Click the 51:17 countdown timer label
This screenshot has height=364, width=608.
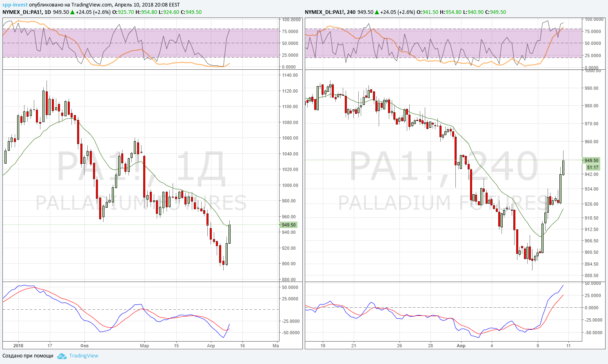tap(592, 167)
